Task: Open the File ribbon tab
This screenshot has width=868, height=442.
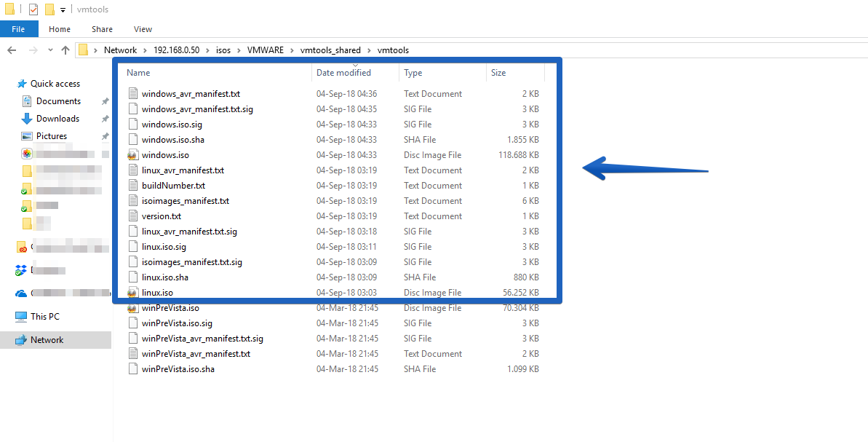Action: [x=18, y=29]
